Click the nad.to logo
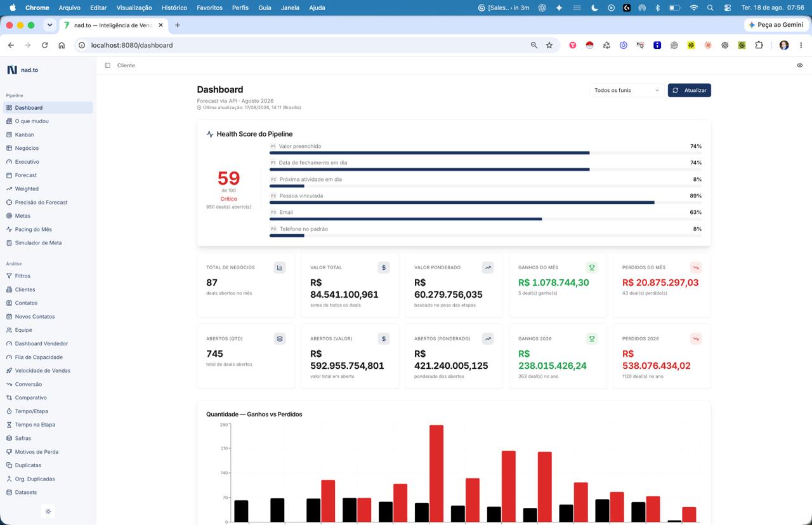The width and height of the screenshot is (812, 525). (23, 70)
